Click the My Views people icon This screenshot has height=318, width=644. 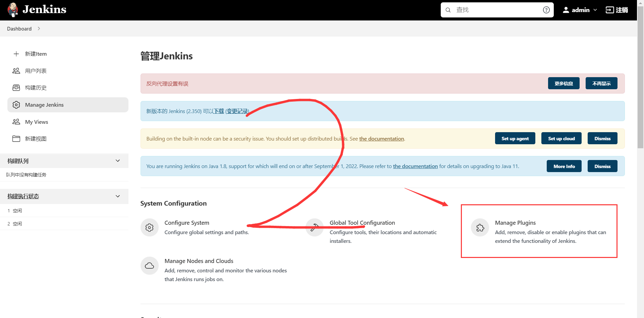[16, 122]
